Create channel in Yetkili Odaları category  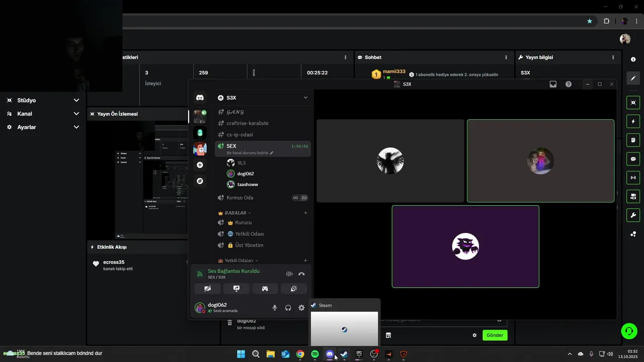click(305, 260)
